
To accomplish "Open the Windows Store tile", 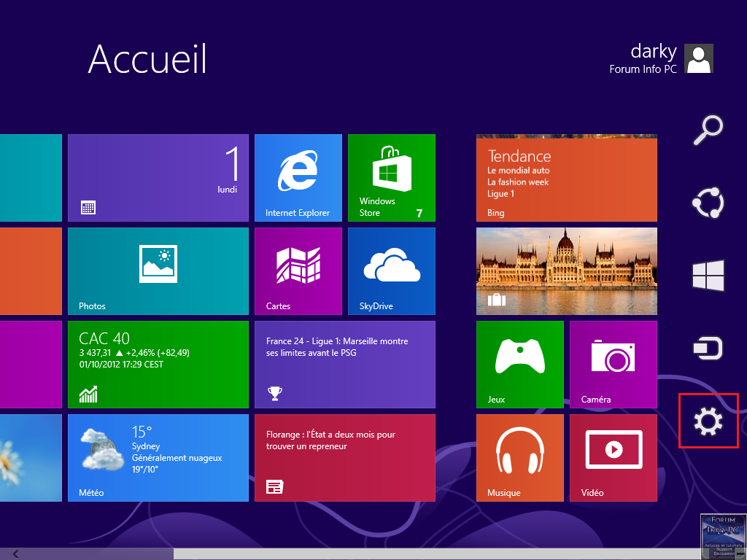I will [392, 178].
